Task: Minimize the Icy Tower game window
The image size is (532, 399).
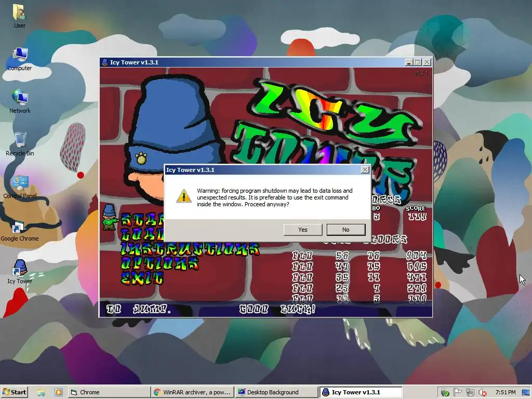Action: click(409, 62)
